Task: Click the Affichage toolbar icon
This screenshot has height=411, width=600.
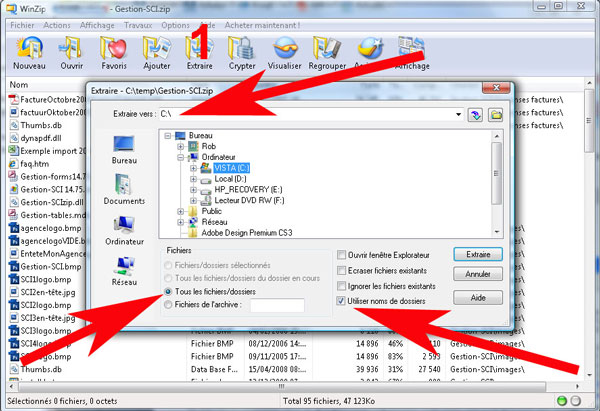Action: click(412, 53)
